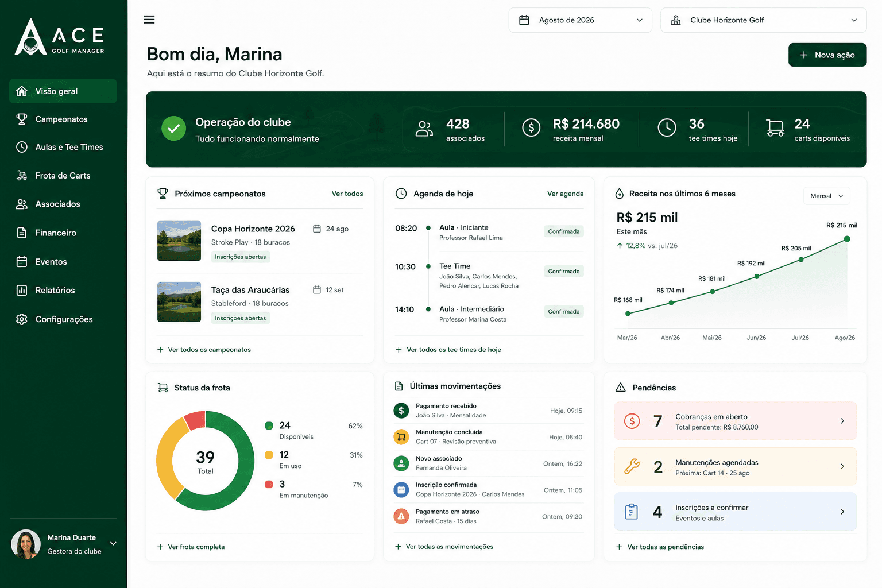
Task: Click the tee times clock icon in banner
Action: click(x=667, y=127)
